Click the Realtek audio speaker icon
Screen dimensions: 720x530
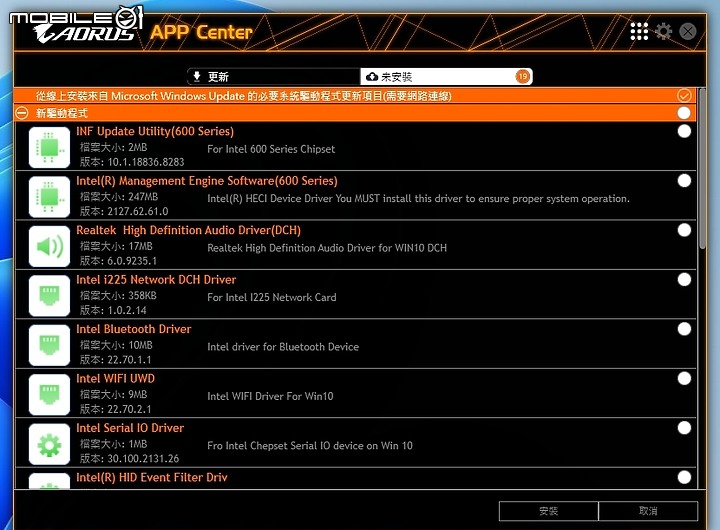coord(49,246)
